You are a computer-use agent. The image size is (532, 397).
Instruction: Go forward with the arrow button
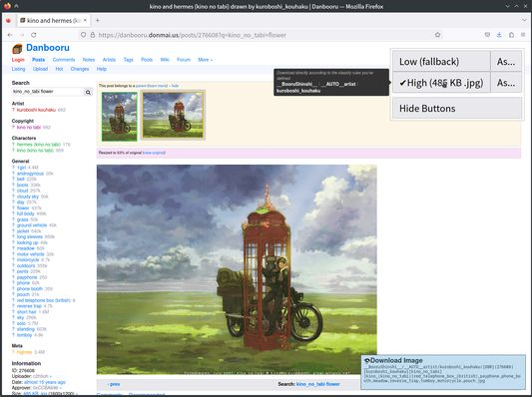[22, 35]
